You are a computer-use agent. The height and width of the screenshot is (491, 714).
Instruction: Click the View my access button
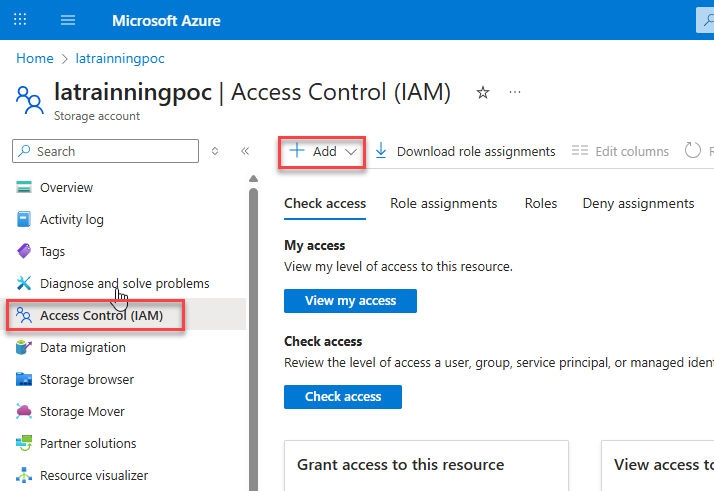350,300
